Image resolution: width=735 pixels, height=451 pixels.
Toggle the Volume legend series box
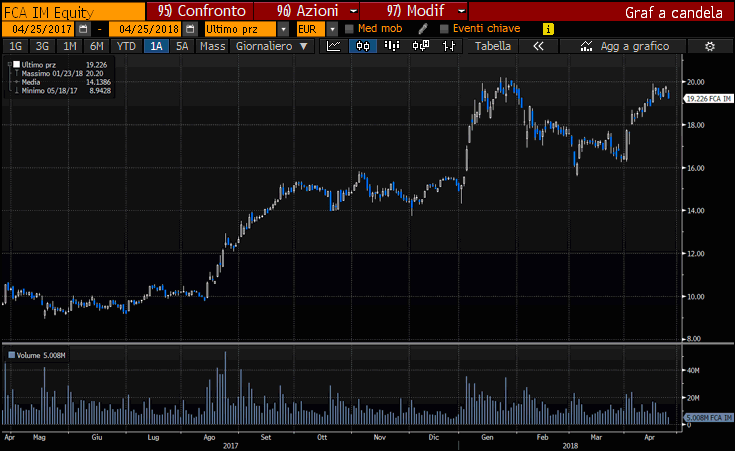(x=12, y=355)
